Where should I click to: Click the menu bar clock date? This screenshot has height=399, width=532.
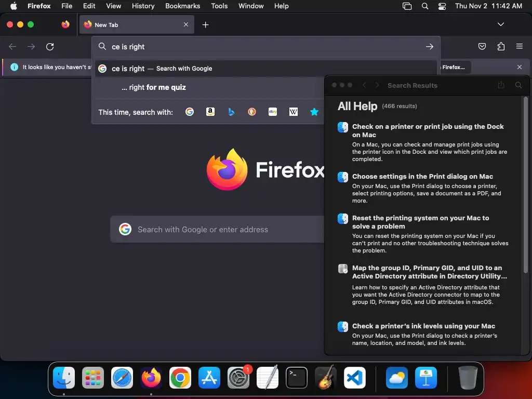(488, 6)
